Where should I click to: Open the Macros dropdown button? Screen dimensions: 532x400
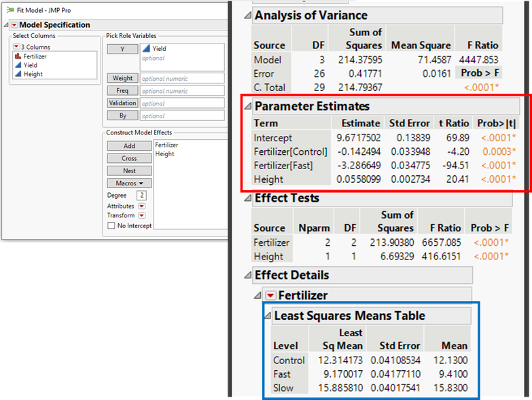pyautogui.click(x=129, y=183)
